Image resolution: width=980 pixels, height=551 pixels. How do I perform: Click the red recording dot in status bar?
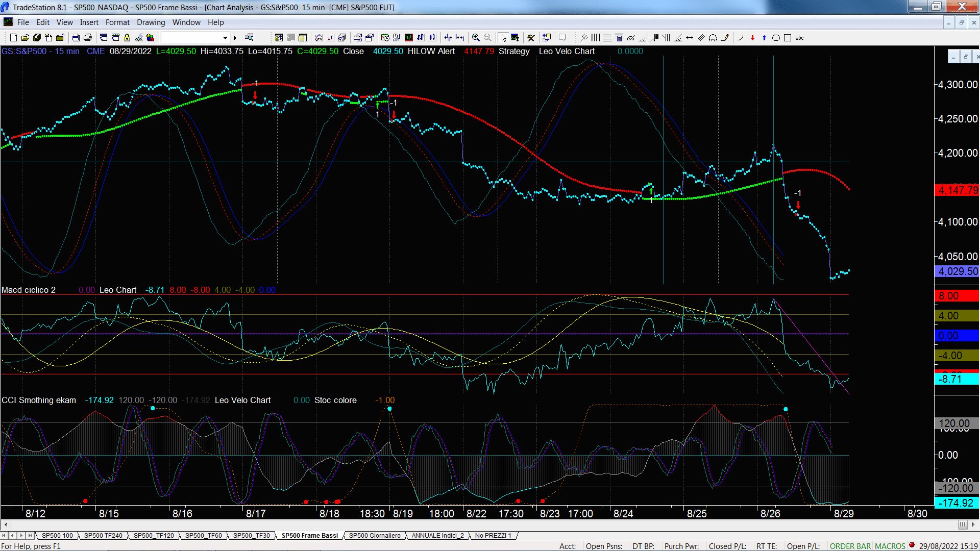(912, 545)
